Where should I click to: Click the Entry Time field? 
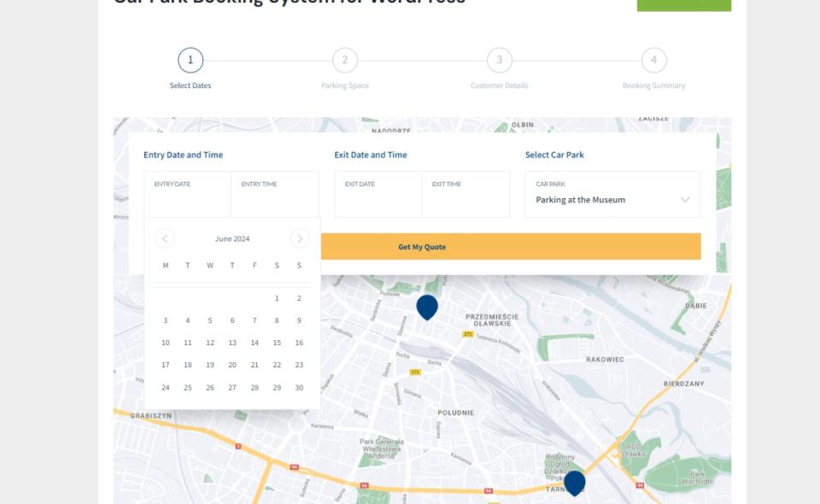(x=274, y=195)
